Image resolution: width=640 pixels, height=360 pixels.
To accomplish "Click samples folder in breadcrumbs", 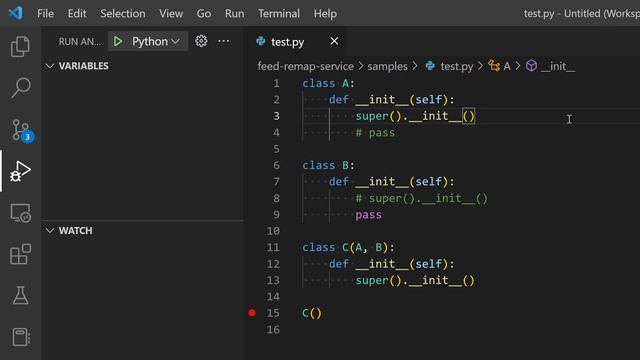I will tap(387, 66).
